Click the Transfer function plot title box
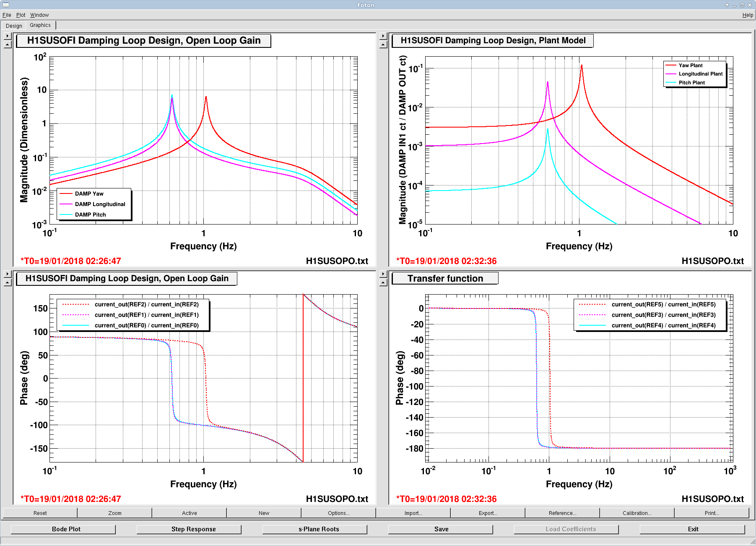Image resolution: width=756 pixels, height=546 pixels. point(445,279)
